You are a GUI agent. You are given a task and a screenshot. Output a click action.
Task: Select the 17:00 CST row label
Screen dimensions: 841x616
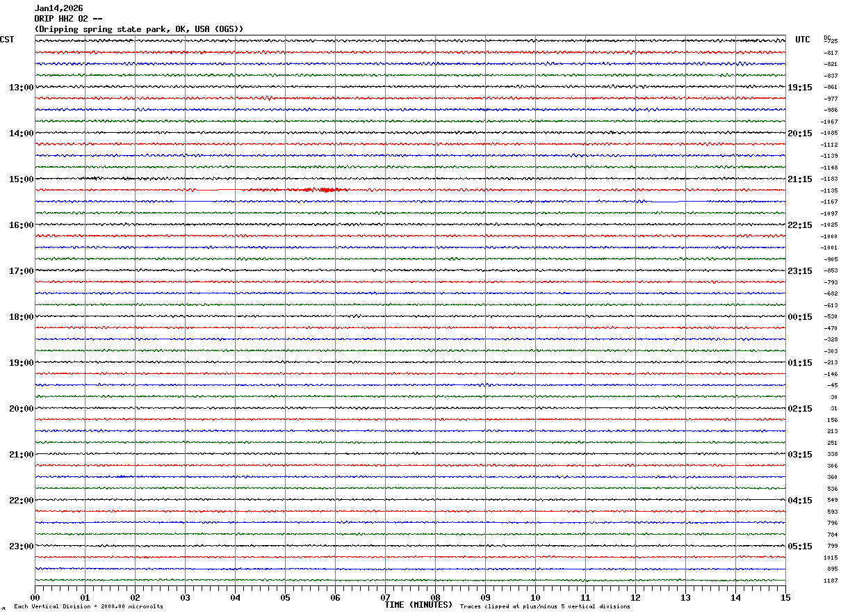21,271
